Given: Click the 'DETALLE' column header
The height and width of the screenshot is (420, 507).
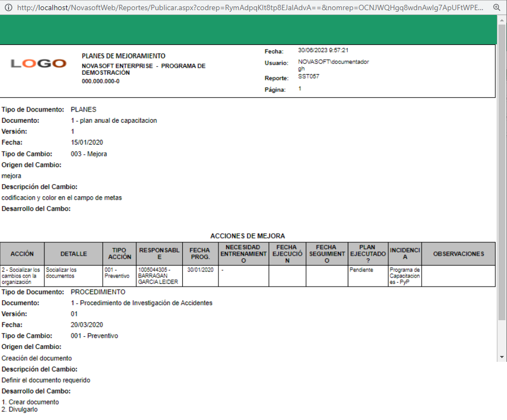Looking at the screenshot, I should pos(74,254).
